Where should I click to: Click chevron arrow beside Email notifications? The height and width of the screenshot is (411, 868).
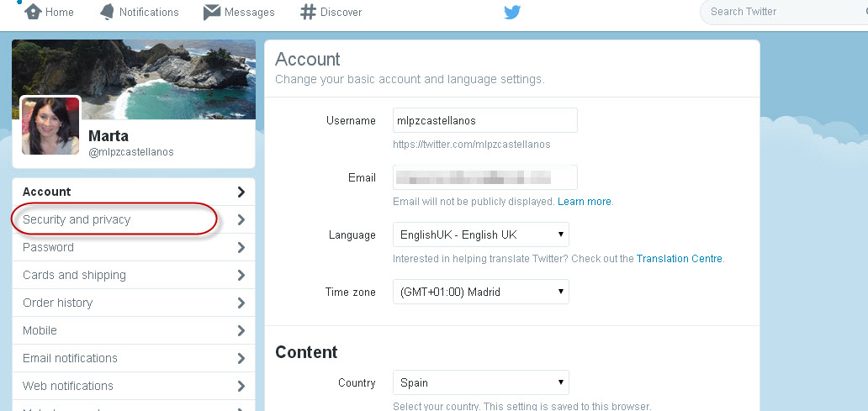(x=241, y=358)
